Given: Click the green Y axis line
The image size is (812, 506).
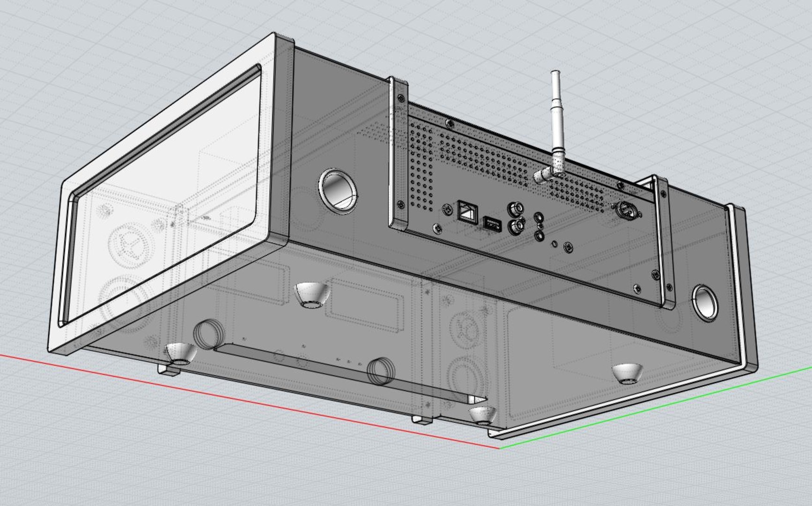Looking at the screenshot, I should click(x=656, y=408).
